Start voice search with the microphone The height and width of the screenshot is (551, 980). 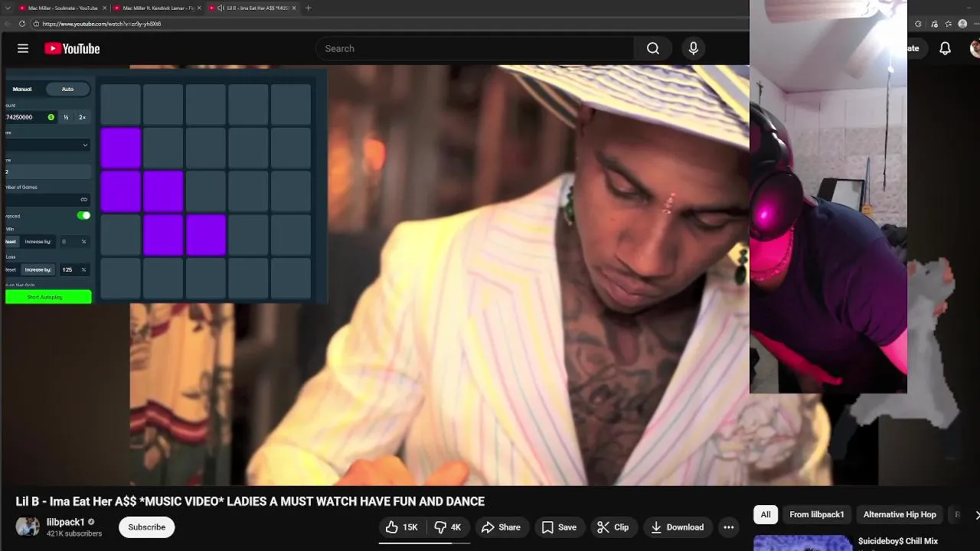(x=694, y=48)
